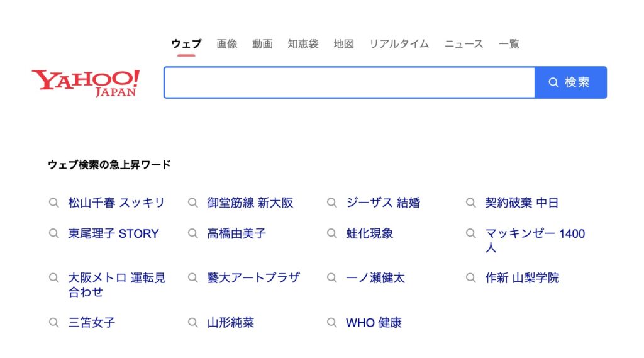
Task: Click magnifier icon beside 契約破棄 中日
Action: [x=470, y=203]
